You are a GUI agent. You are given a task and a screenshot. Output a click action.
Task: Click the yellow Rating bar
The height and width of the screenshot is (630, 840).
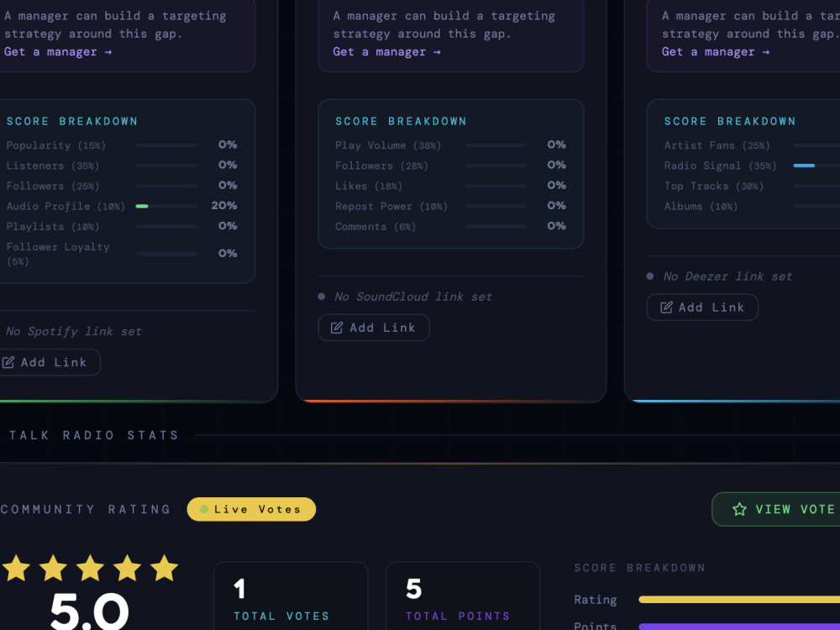tap(739, 600)
